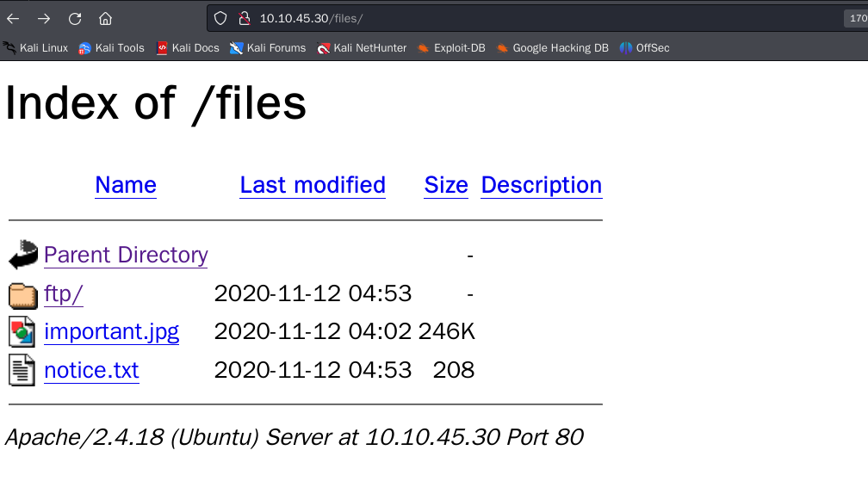This screenshot has width=868, height=481.
Task: Go forward to the next page
Action: pyautogui.click(x=44, y=19)
